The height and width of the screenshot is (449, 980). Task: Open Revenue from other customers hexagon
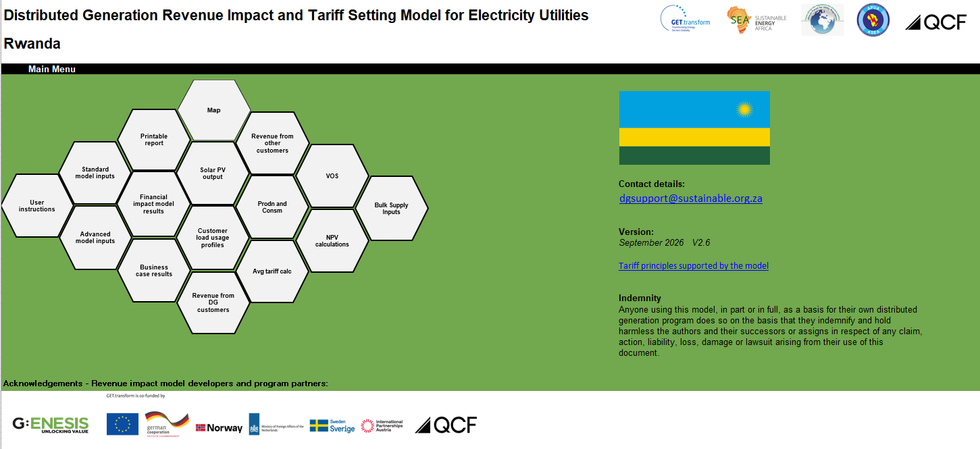coord(272,143)
